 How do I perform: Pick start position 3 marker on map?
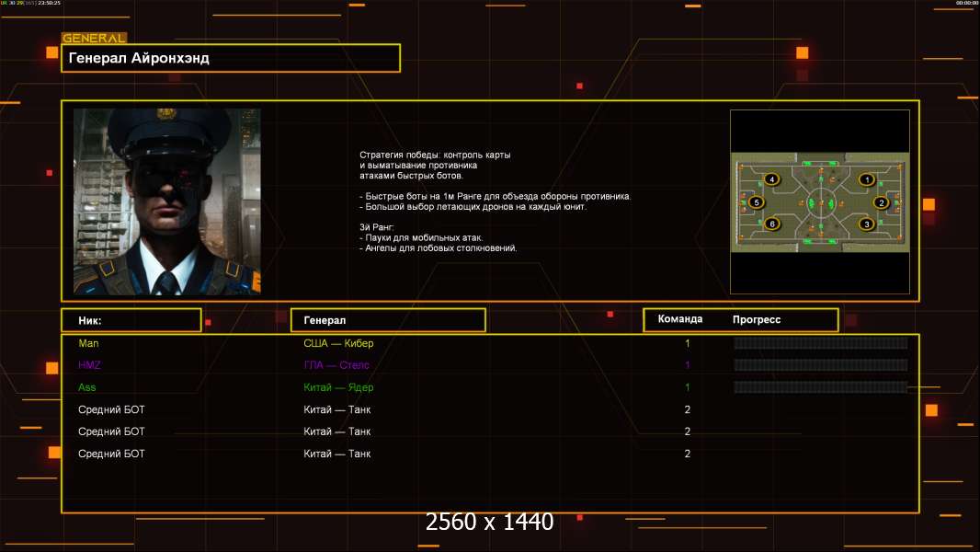(x=865, y=224)
